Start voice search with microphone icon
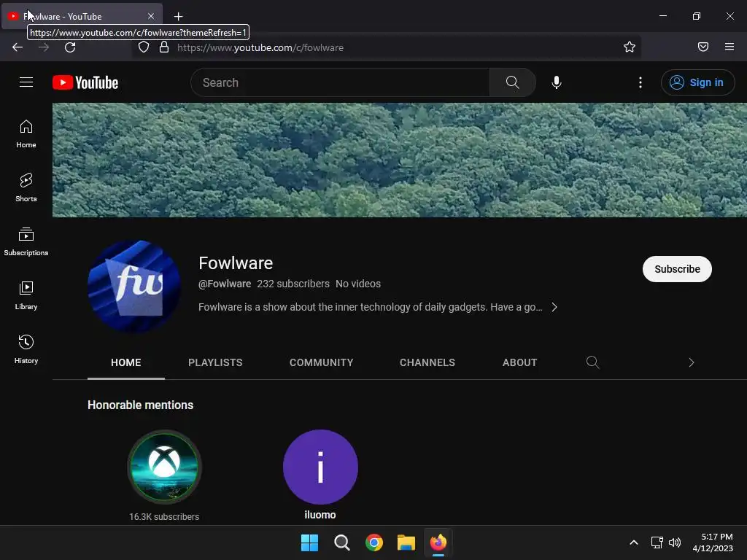The height and width of the screenshot is (560, 747). click(x=557, y=82)
